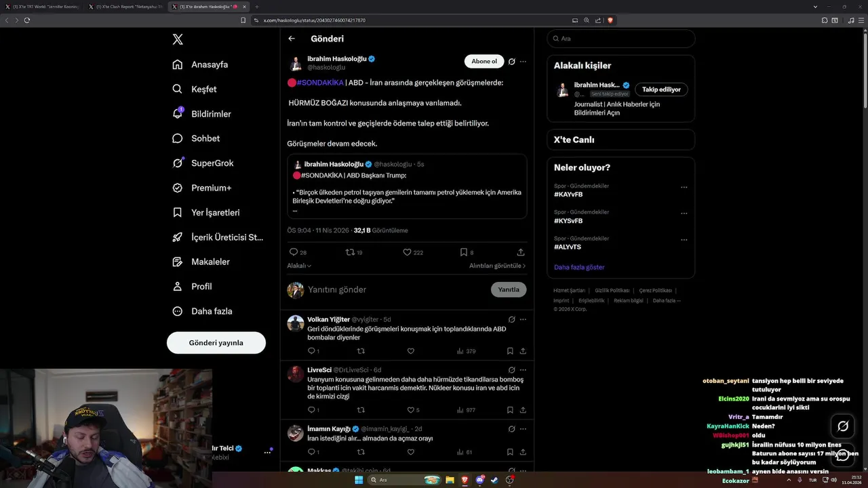This screenshot has height=488, width=868.
Task: Open a new browser tab
Action: (x=257, y=7)
